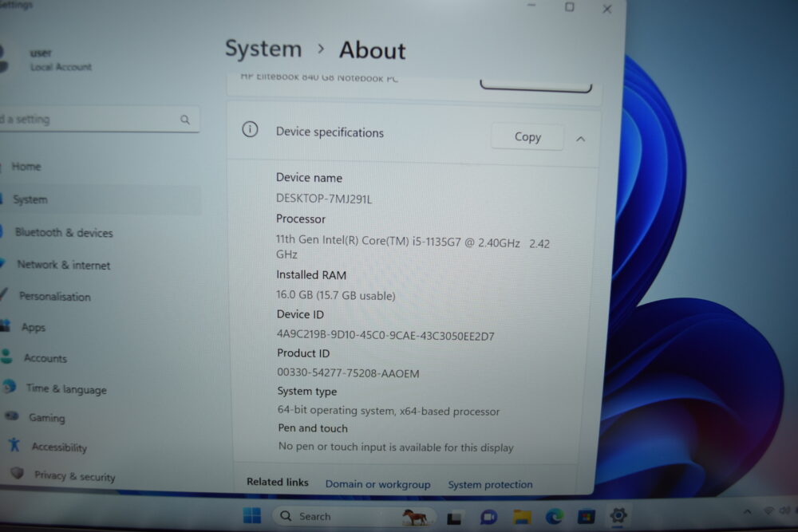Open Privacy & security settings
Image resolution: width=798 pixels, height=532 pixels.
pos(75,476)
